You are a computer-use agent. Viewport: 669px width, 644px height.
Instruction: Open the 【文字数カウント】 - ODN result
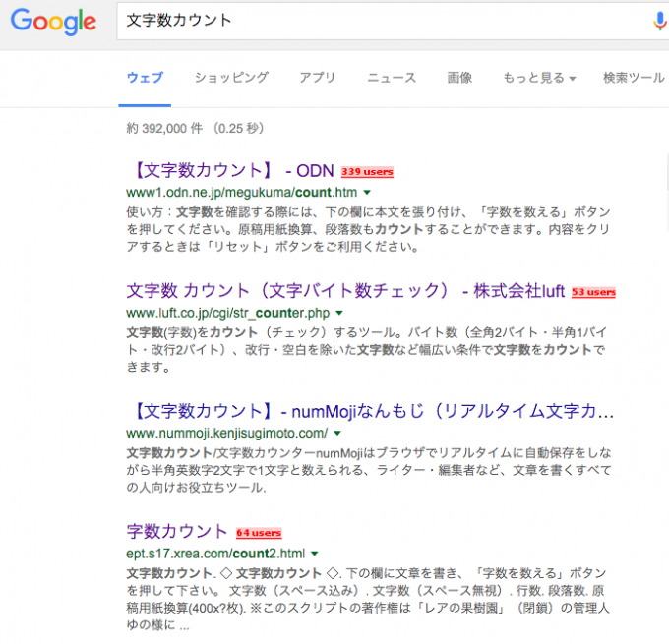pos(230,171)
